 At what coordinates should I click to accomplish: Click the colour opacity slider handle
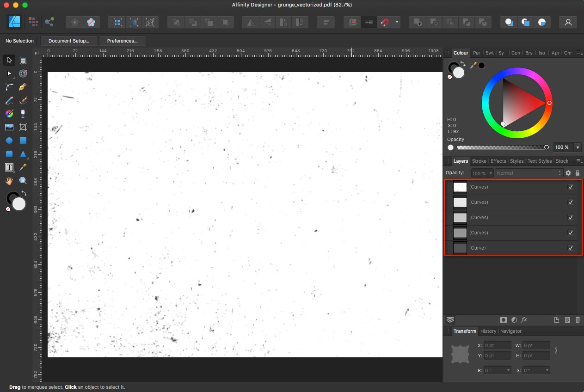pyautogui.click(x=547, y=147)
